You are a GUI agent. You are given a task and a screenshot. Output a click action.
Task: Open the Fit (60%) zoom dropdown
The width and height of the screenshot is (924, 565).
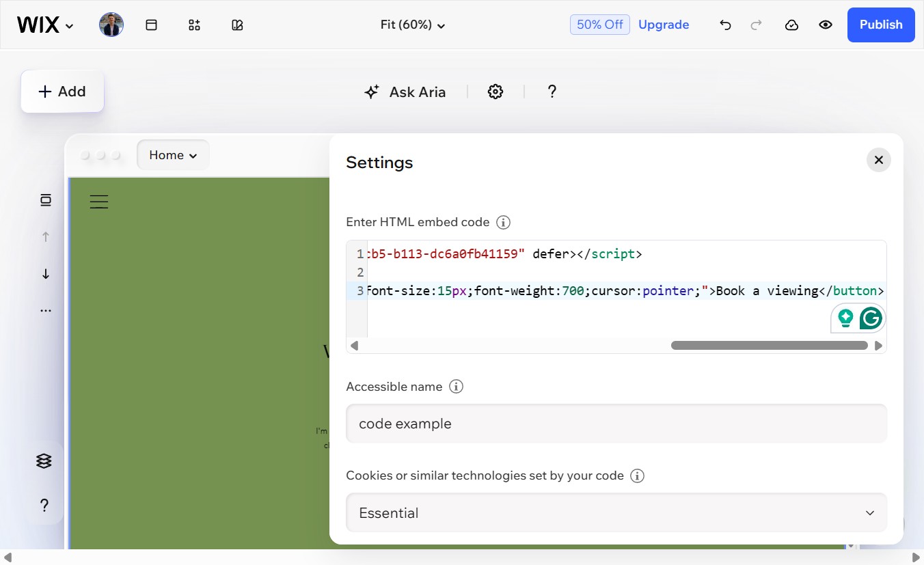tap(413, 25)
